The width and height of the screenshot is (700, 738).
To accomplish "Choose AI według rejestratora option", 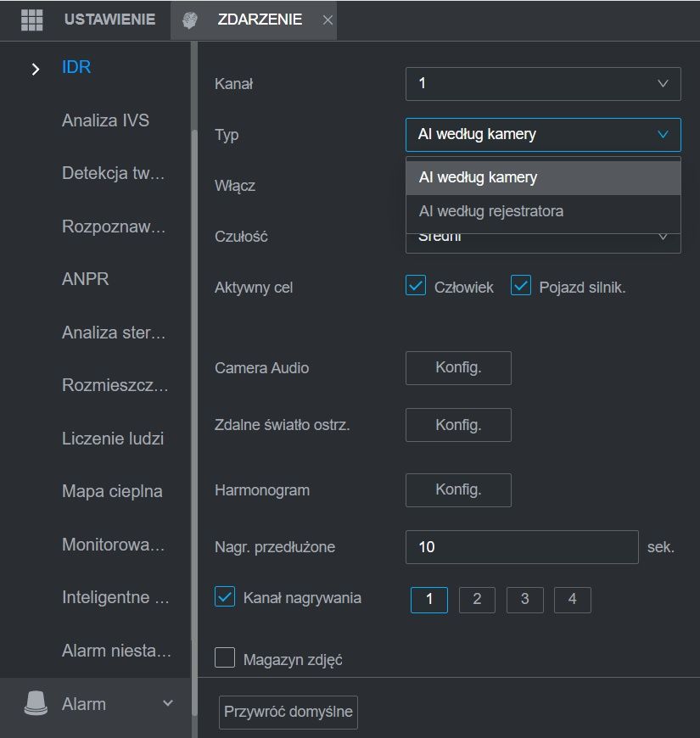I will (x=543, y=211).
